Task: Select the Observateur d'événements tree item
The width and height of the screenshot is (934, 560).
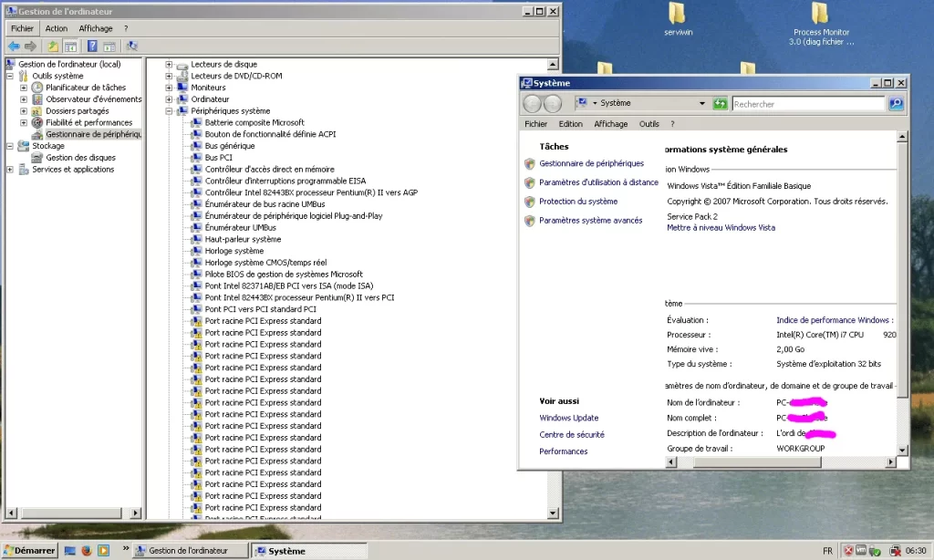Action: (x=94, y=99)
